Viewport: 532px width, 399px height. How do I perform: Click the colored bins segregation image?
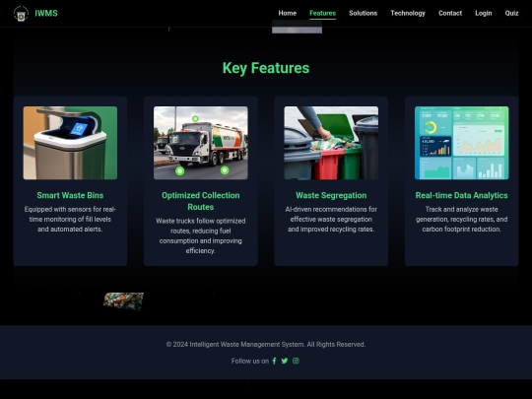[331, 143]
